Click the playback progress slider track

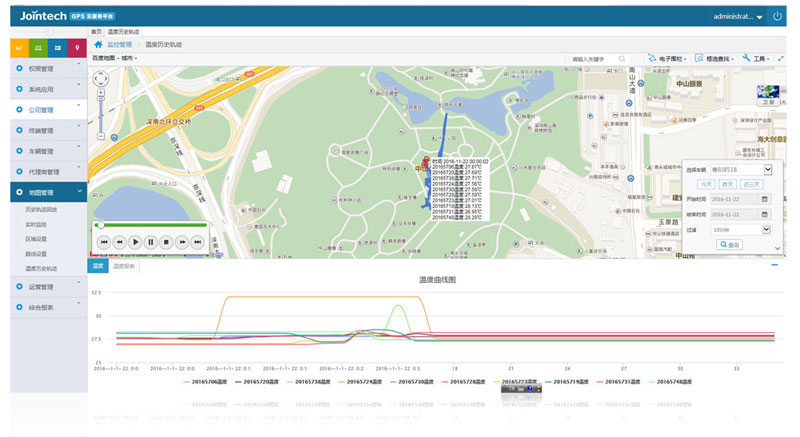tap(150, 225)
